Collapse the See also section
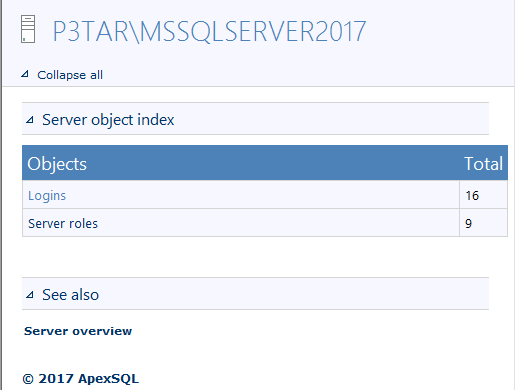Image resolution: width=516 pixels, height=390 pixels. [30, 295]
